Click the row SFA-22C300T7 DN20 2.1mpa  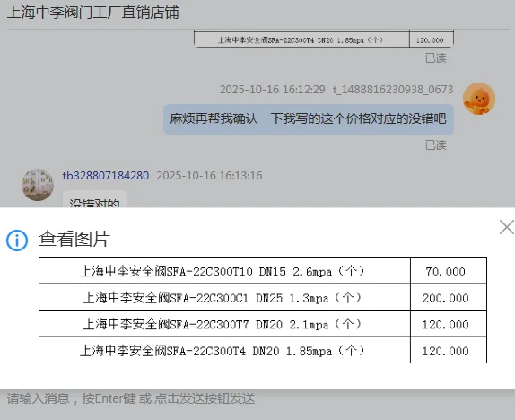(x=263, y=323)
